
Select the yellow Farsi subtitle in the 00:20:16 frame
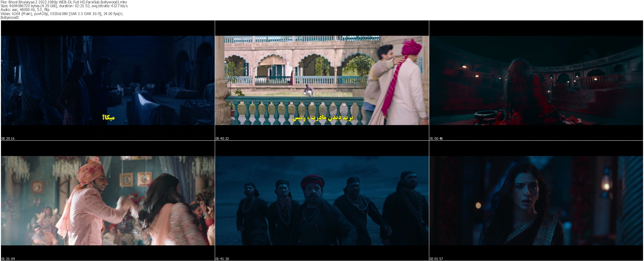(108, 118)
